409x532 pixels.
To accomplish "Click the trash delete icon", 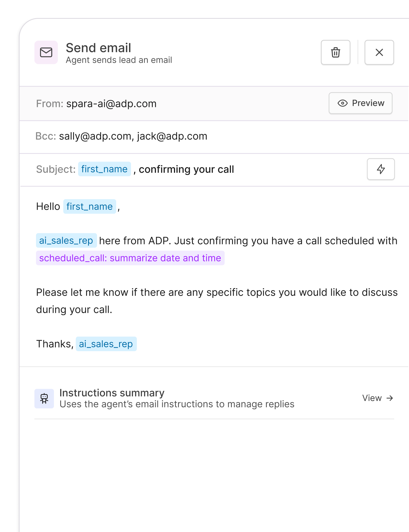I will point(335,52).
